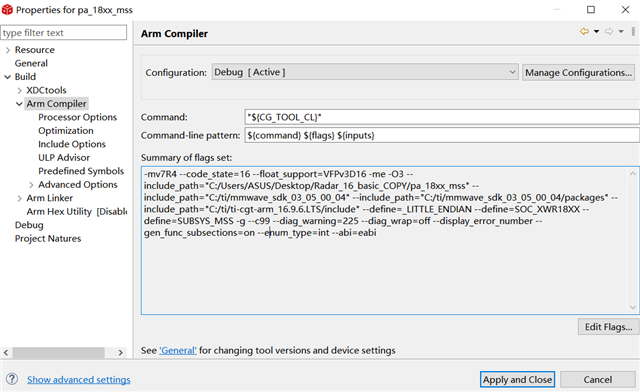
Task: Click the Manage Configurations button
Action: click(578, 73)
